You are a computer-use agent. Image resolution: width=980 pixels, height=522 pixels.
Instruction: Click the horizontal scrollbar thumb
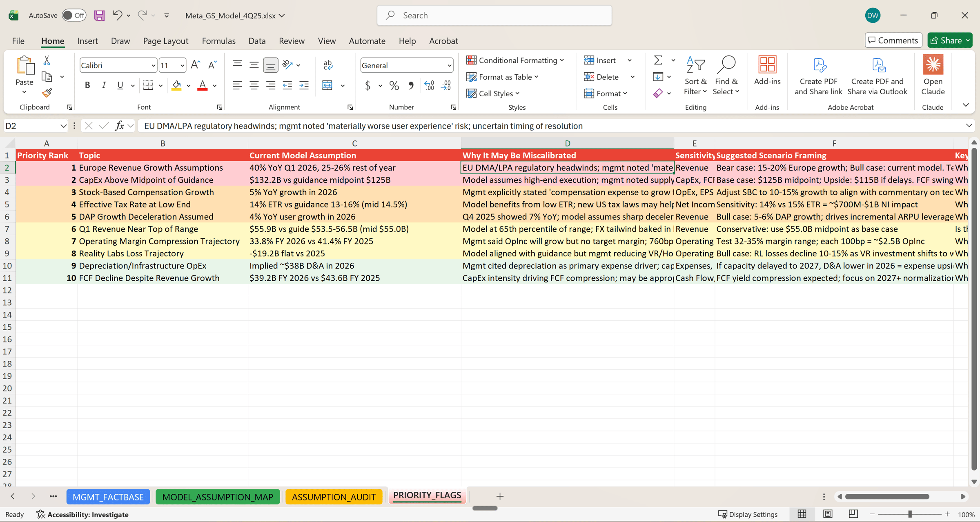click(x=887, y=497)
